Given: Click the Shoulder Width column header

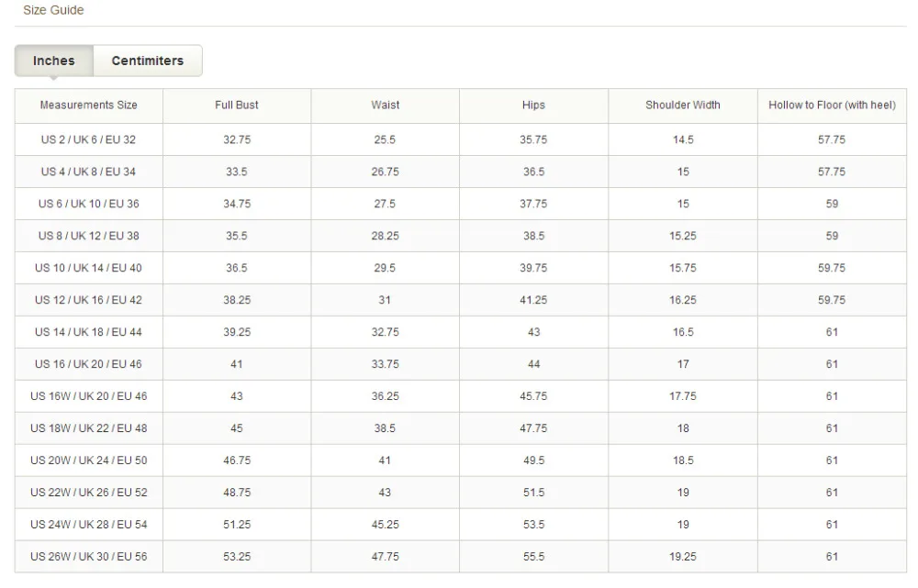Looking at the screenshot, I should point(683,105).
